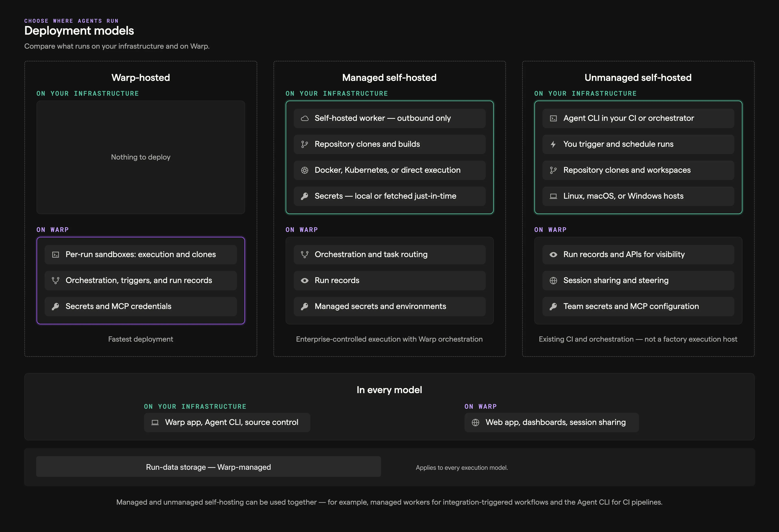Click the key icon beside Secrets — local or fetched

304,196
